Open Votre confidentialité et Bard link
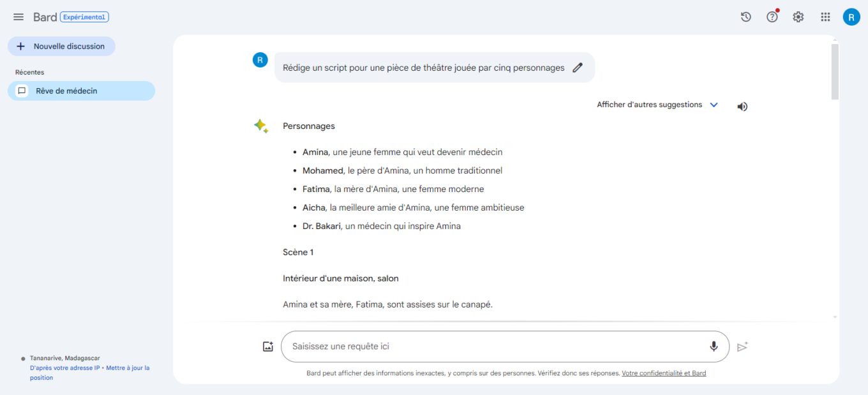The height and width of the screenshot is (395, 868). pos(664,373)
